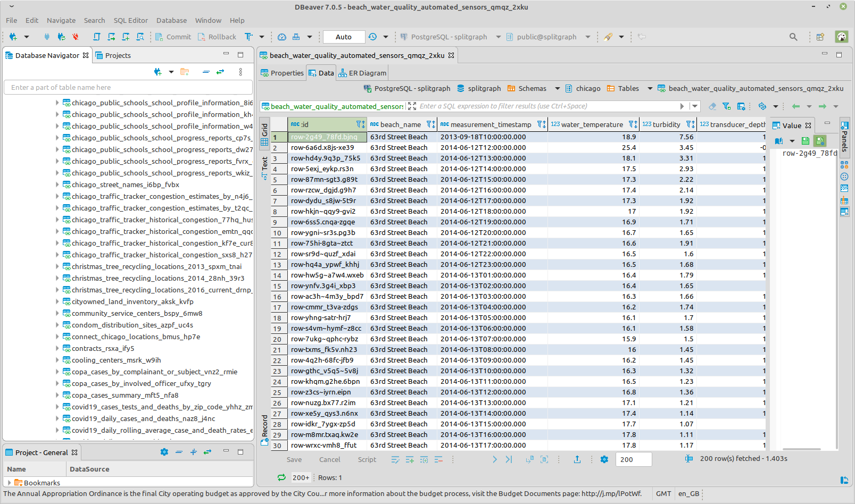Click the Project General settings gear

pos(164,452)
